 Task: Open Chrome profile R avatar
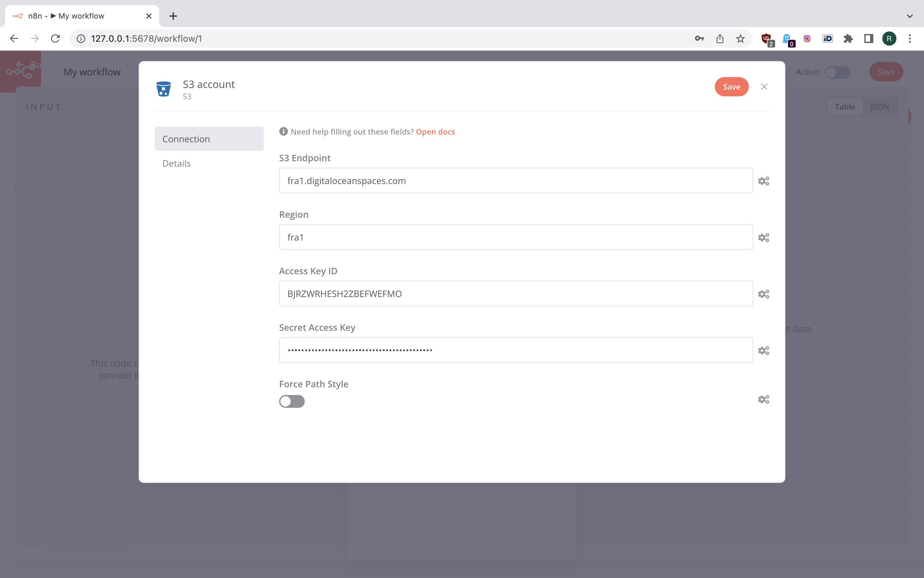[889, 39]
